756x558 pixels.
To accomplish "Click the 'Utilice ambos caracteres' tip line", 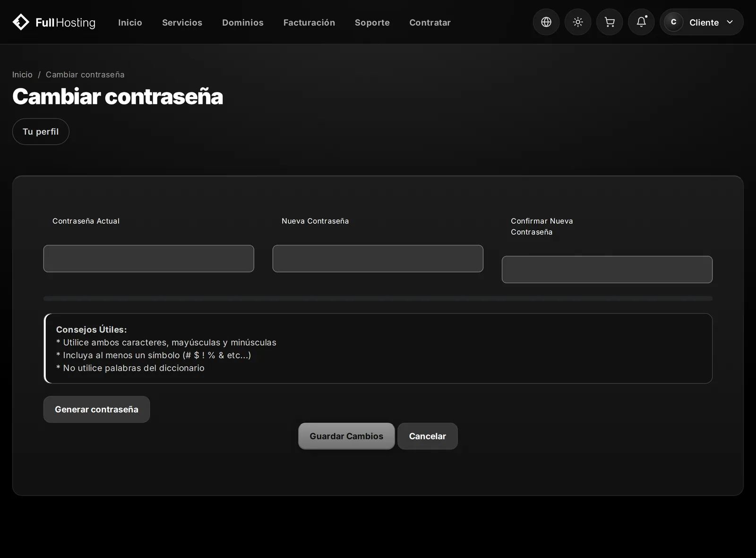I will [166, 343].
